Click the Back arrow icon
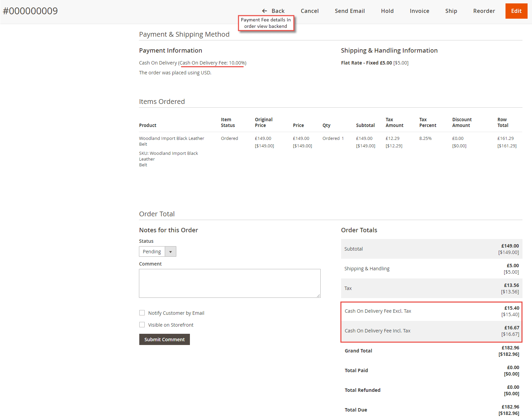This screenshot has width=532, height=418. [x=265, y=11]
